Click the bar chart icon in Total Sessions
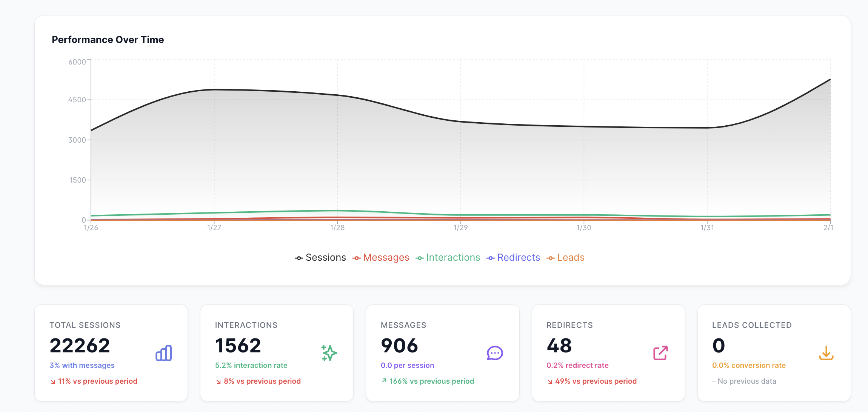 pyautogui.click(x=163, y=353)
